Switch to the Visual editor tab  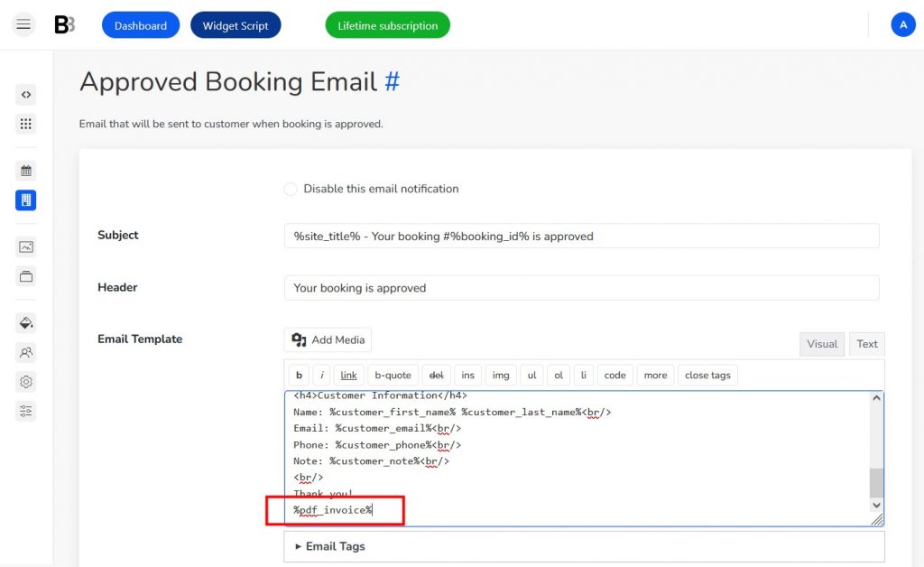click(821, 344)
